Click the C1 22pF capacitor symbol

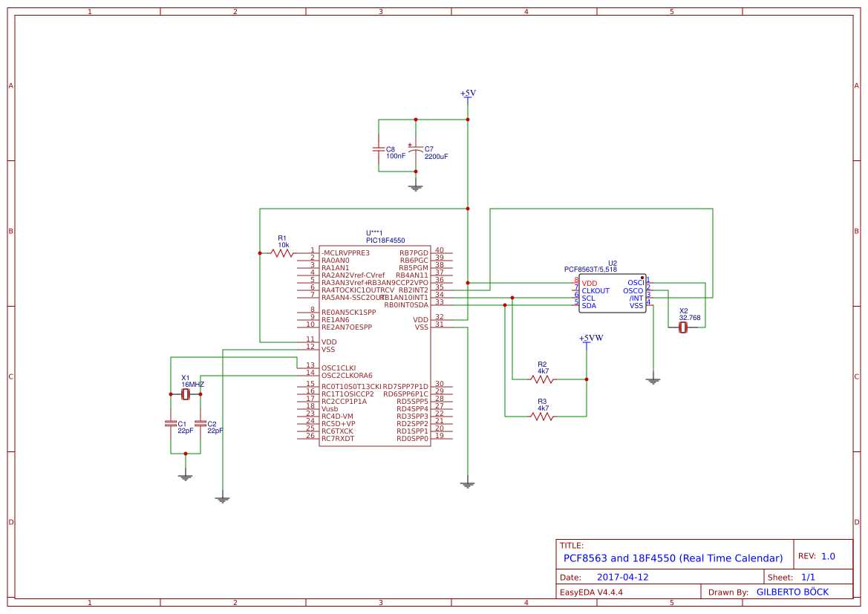click(x=171, y=423)
